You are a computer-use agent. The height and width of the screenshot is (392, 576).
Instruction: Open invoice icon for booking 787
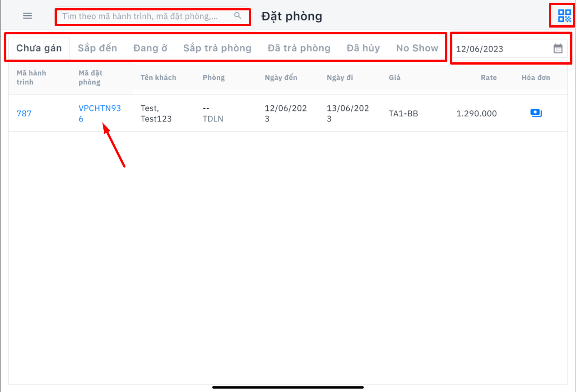pos(536,113)
